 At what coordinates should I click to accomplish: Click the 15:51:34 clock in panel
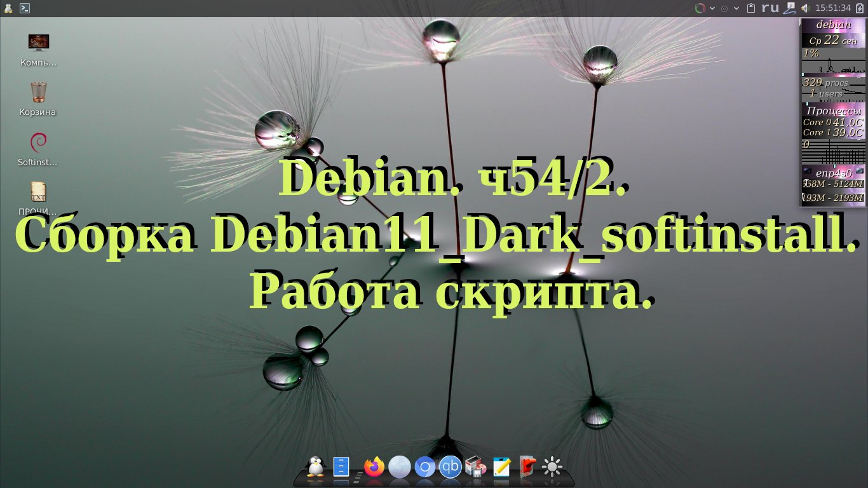(x=833, y=8)
